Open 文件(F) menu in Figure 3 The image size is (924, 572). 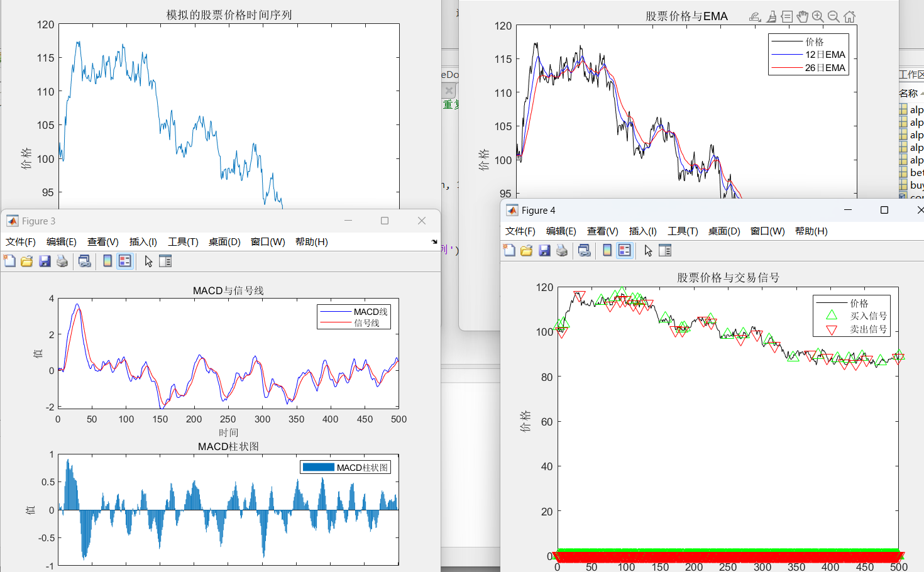(20, 242)
